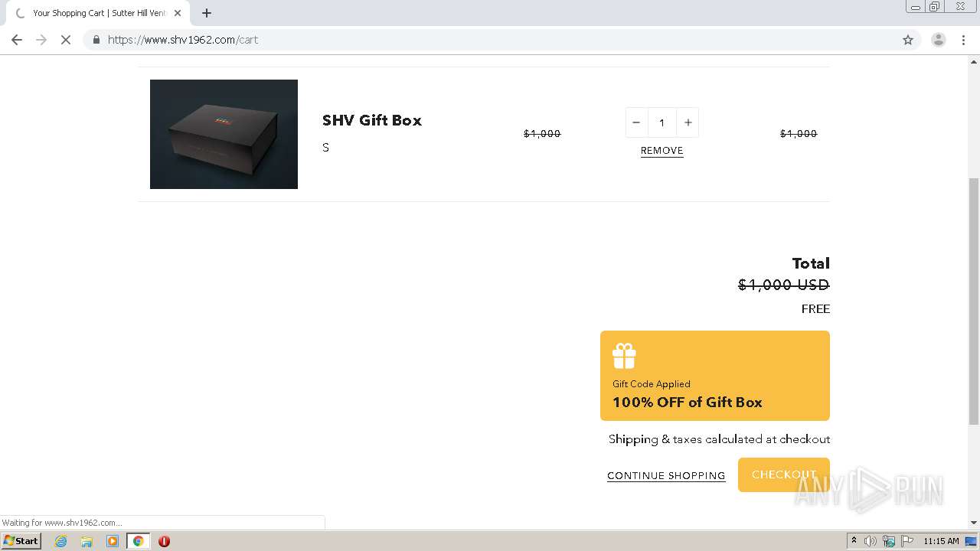The image size is (980, 551).
Task: Click the SHV Gift Box product title
Action: [x=372, y=120]
